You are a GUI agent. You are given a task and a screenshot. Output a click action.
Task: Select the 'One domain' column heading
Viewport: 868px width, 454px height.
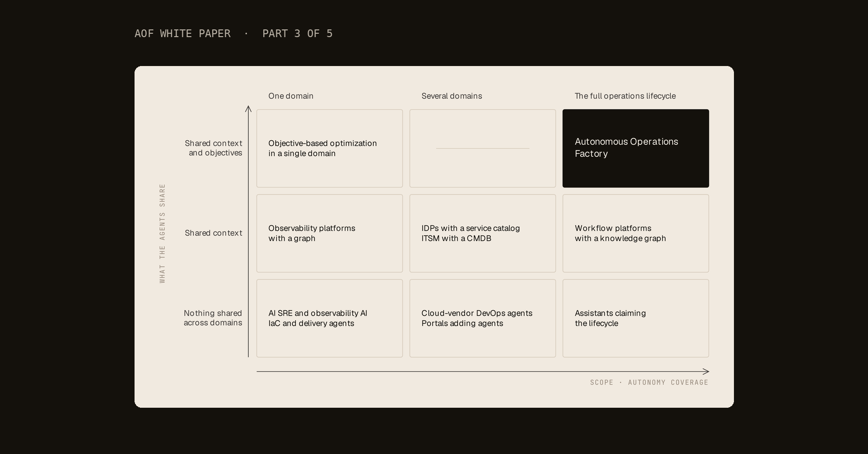(291, 96)
